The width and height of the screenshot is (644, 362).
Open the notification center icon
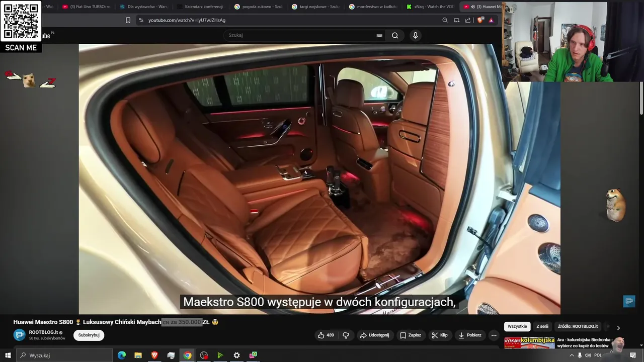[x=633, y=355]
